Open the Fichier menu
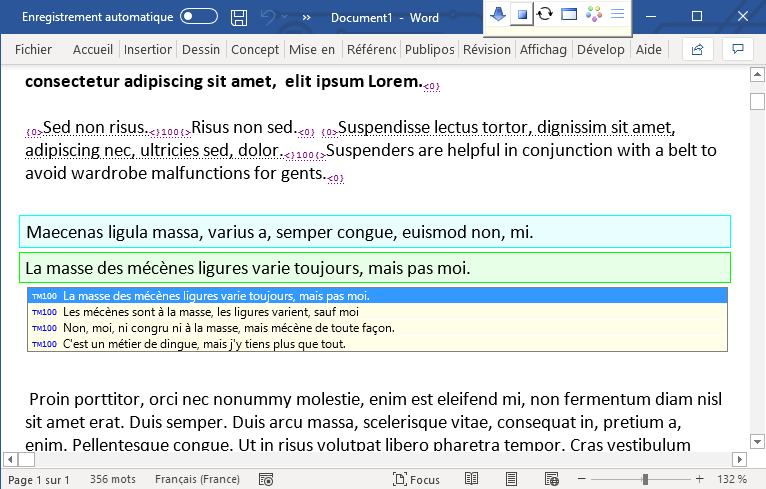Image resolution: width=766 pixels, height=489 pixels. [33, 49]
